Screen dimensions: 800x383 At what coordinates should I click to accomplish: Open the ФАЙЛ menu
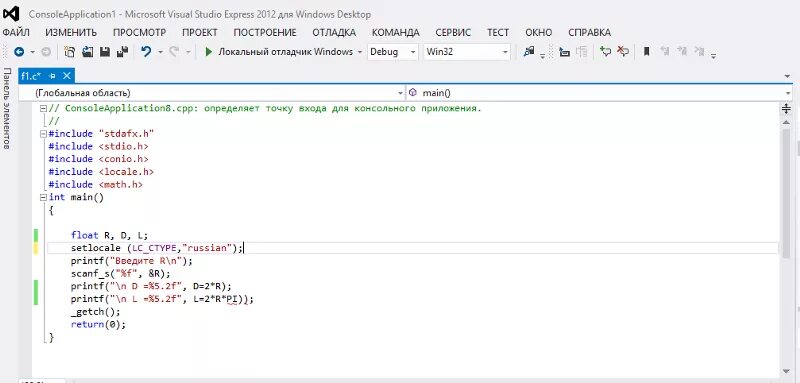(x=16, y=33)
